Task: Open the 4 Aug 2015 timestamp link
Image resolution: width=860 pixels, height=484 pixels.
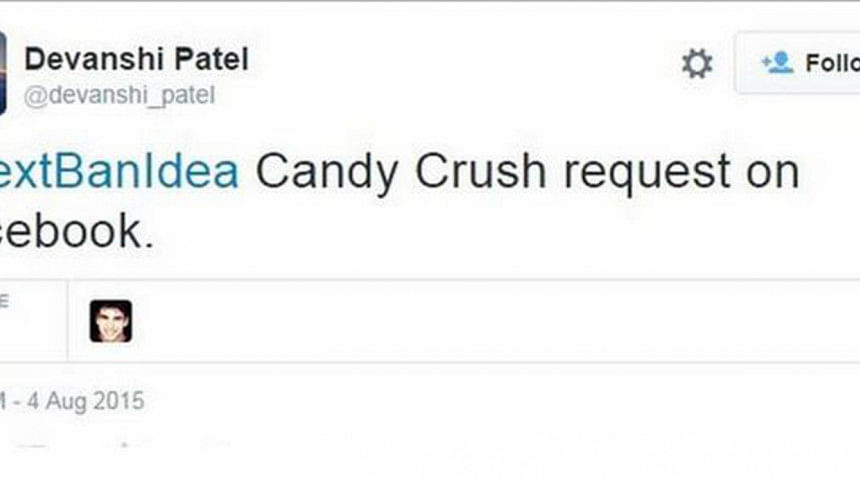Action: tap(80, 402)
